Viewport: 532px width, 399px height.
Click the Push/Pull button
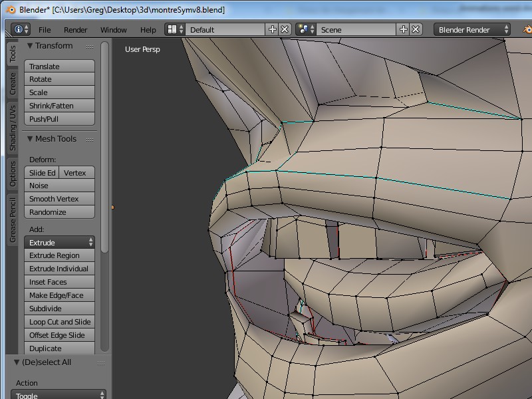click(x=59, y=119)
